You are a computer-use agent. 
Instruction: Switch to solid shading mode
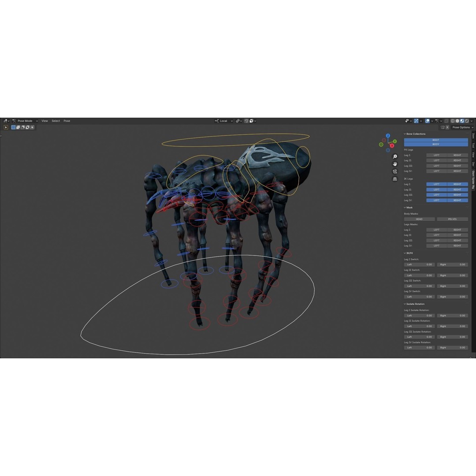pos(457,121)
